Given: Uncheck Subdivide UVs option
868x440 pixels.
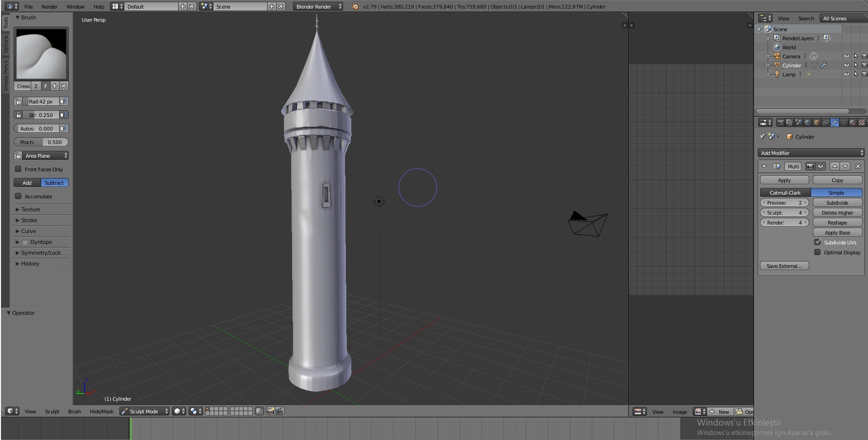Looking at the screenshot, I should [817, 242].
